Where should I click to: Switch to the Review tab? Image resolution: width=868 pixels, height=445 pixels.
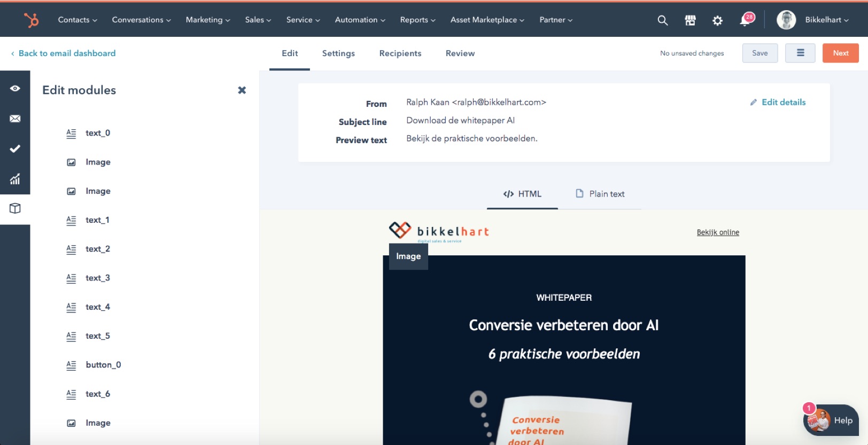point(460,53)
